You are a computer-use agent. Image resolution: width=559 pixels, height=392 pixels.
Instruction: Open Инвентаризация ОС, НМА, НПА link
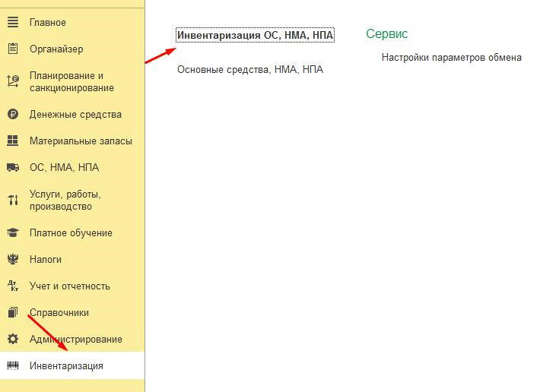click(256, 35)
